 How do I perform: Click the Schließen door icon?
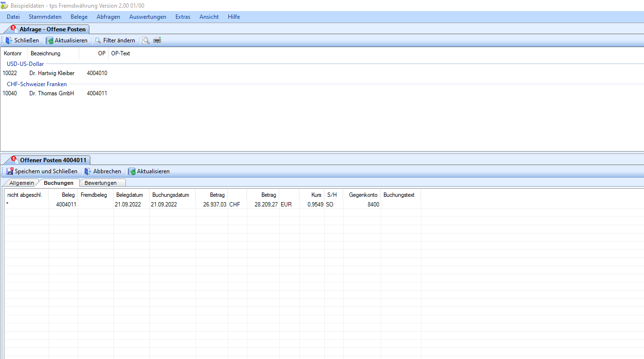[x=9, y=40]
